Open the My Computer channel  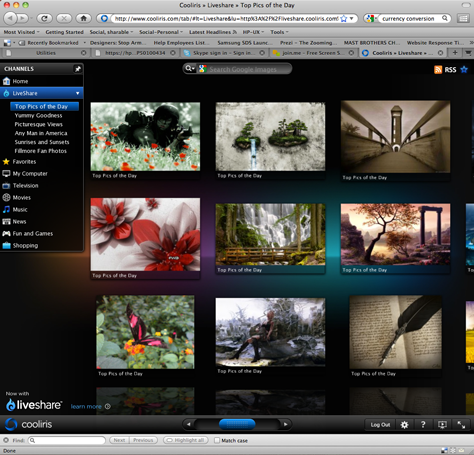(41, 174)
